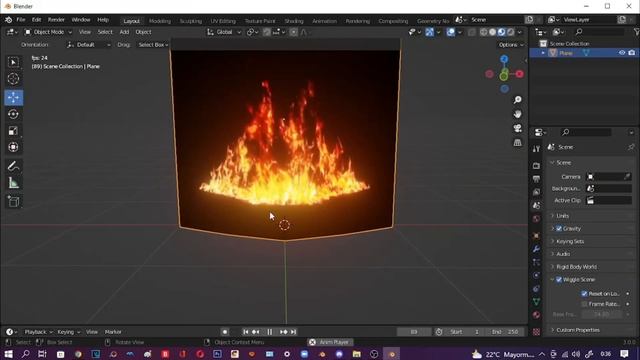Open the Options dropdown in viewport
This screenshot has height=360, width=640.
[x=511, y=44]
